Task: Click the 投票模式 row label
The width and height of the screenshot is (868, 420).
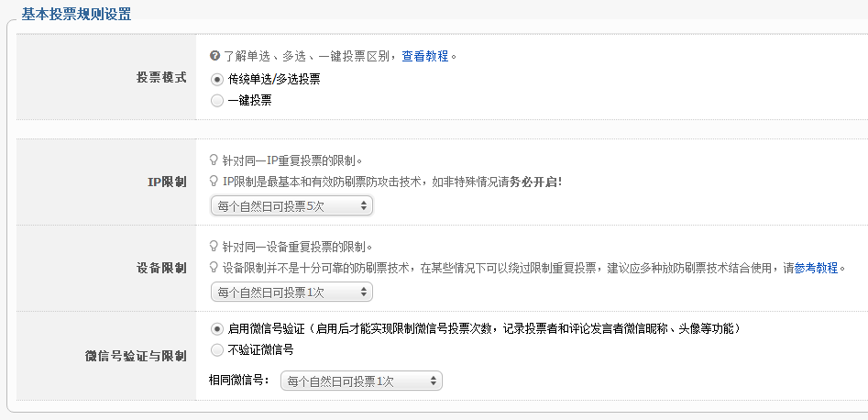Action: click(161, 78)
